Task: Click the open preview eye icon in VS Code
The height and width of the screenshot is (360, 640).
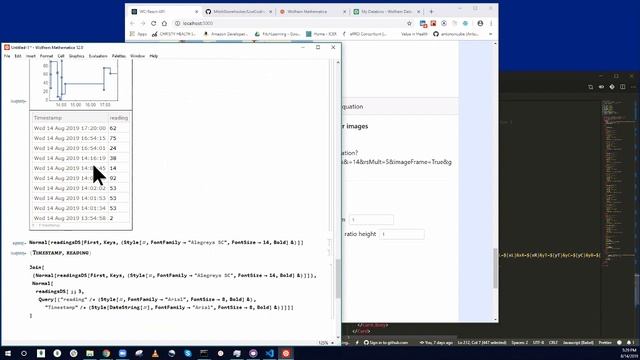Action: coord(601,87)
